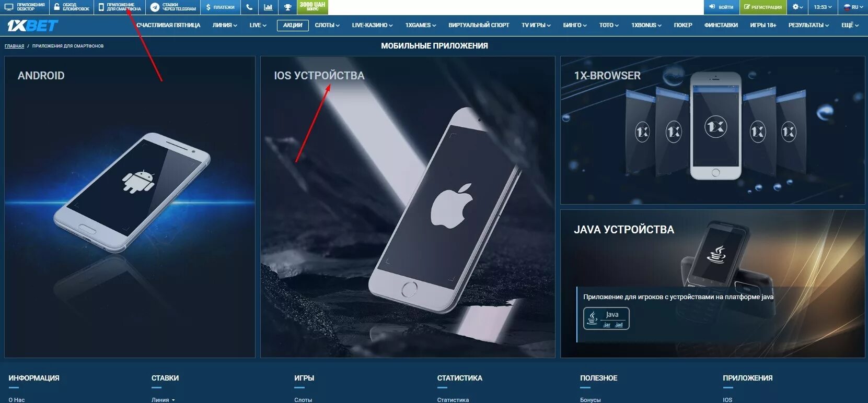Click footer link 'Слоты'
The image size is (868, 403).
coord(303,400)
